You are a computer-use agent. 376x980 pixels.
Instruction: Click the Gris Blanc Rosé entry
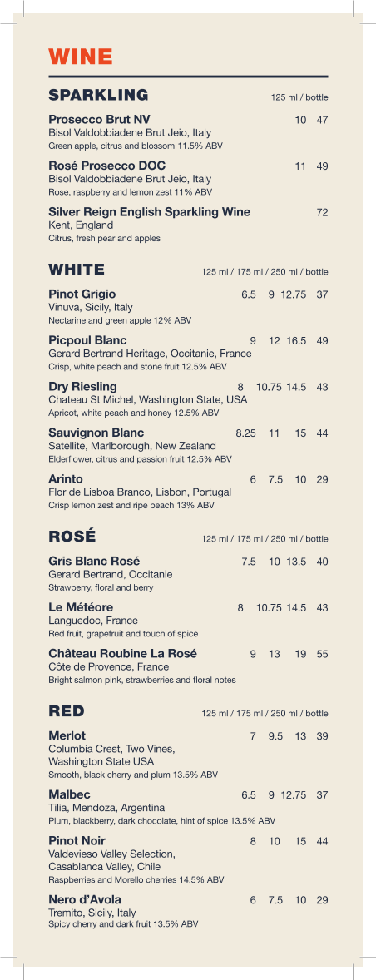pos(94,561)
